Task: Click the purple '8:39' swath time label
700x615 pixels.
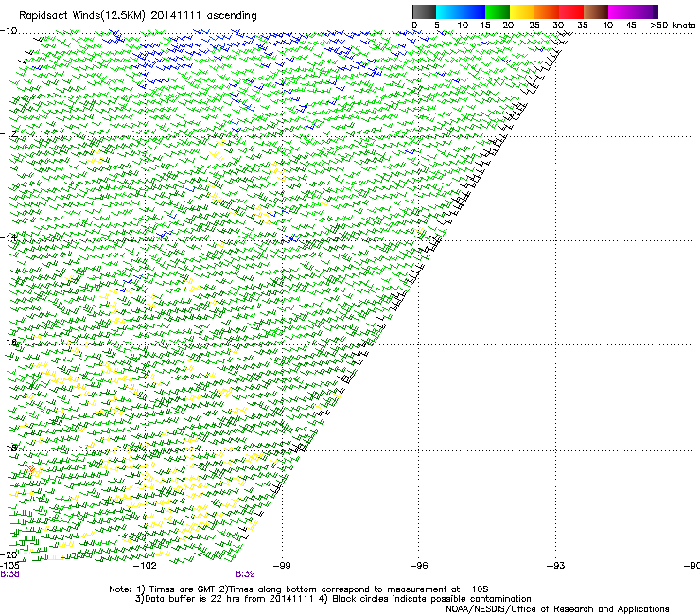Action: (246, 574)
